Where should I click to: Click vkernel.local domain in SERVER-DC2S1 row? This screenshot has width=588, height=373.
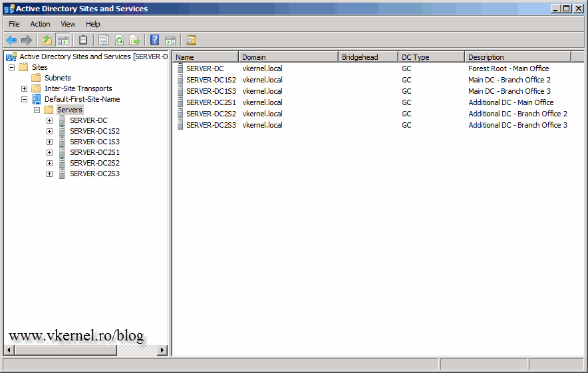click(262, 102)
